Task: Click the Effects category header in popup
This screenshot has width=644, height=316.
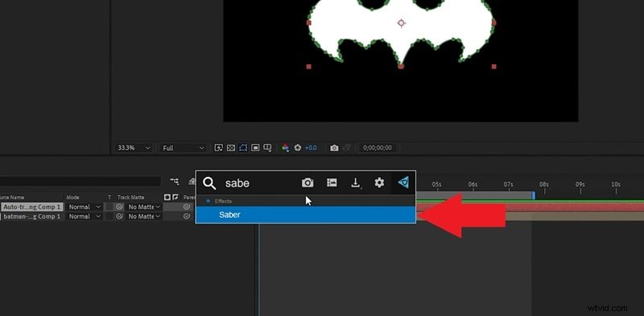Action: tap(306, 201)
